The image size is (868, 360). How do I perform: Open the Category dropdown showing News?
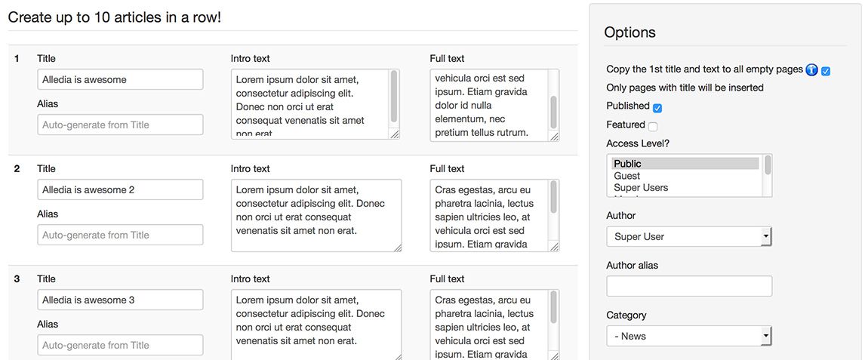[688, 336]
